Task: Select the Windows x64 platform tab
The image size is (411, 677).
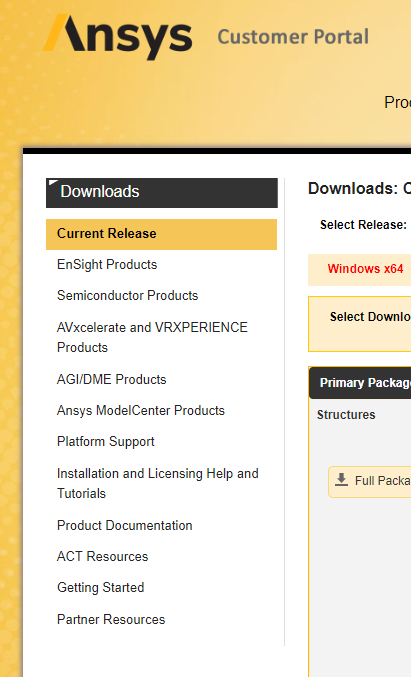Action: click(365, 269)
